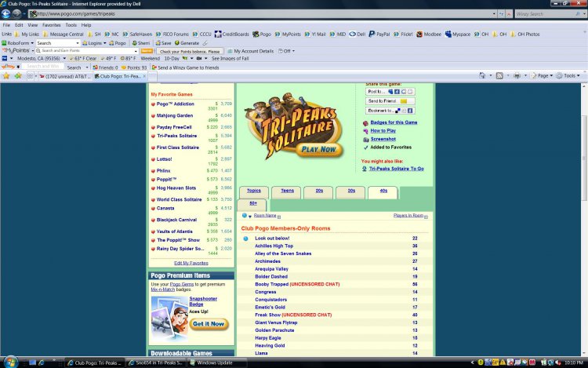Screen dimensions: 588x368
Task: Switch to the AT&T unread mail tab
Action: (x=64, y=76)
